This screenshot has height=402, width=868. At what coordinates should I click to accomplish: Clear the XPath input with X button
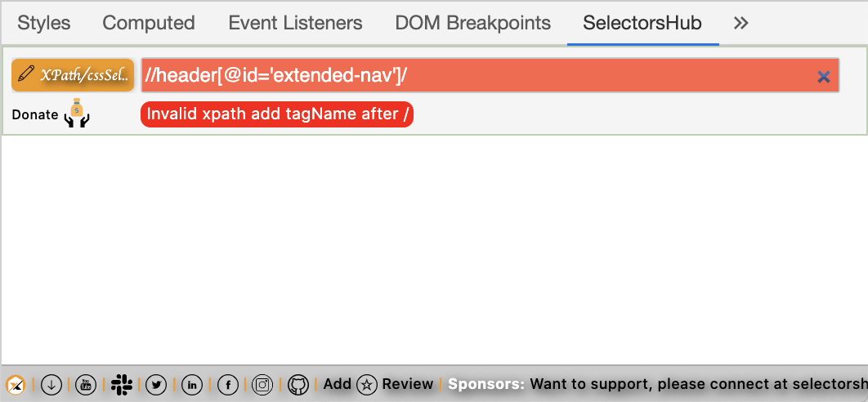pyautogui.click(x=824, y=77)
